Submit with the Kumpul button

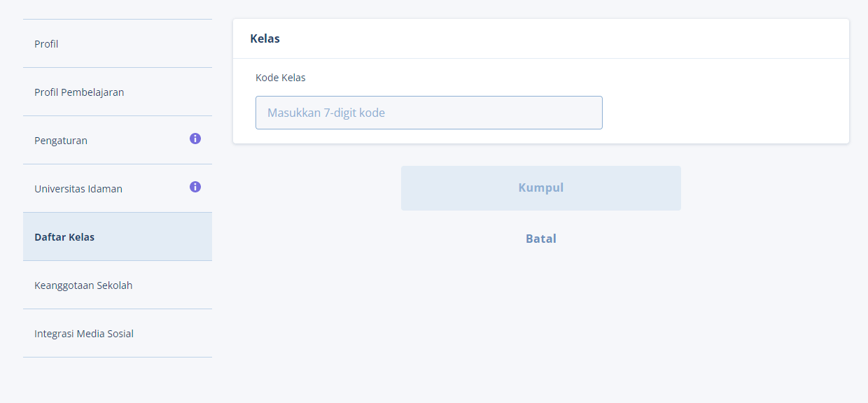click(x=541, y=188)
